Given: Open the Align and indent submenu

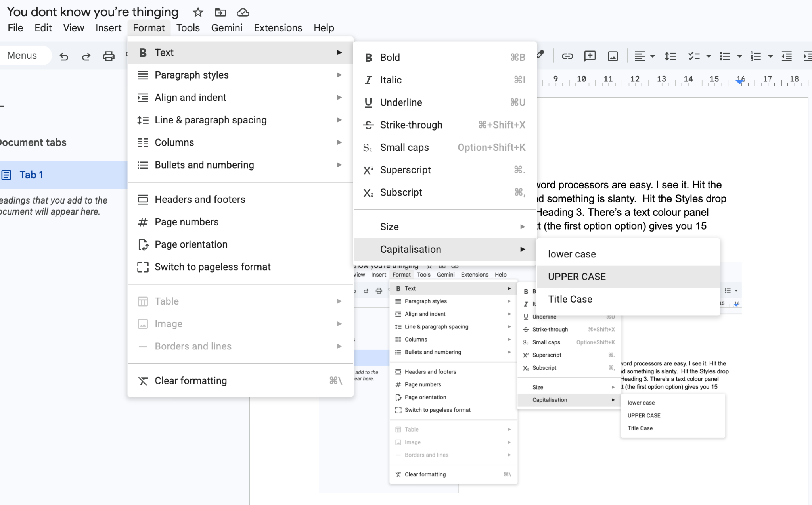Looking at the screenshot, I should pyautogui.click(x=240, y=98).
